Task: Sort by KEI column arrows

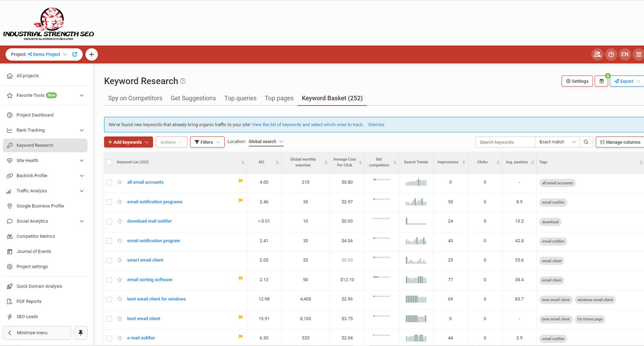Action: click(x=276, y=163)
